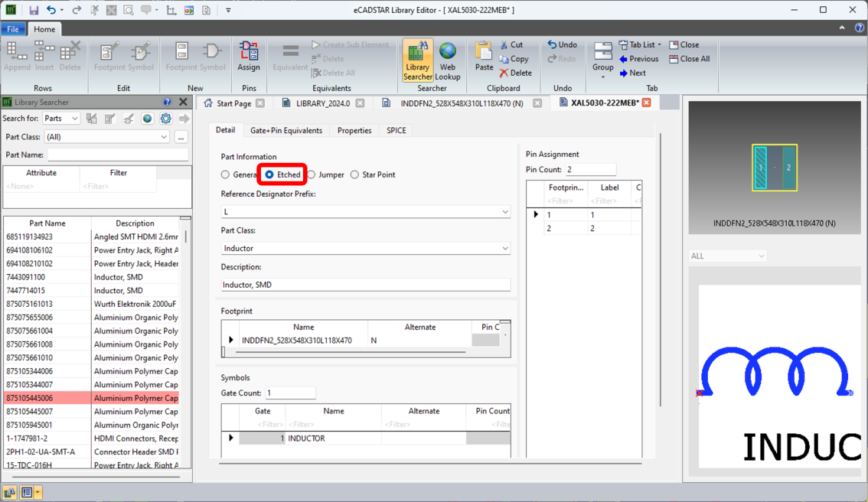Click the Pin Count input field
This screenshot has width=868, height=502.
pos(591,169)
